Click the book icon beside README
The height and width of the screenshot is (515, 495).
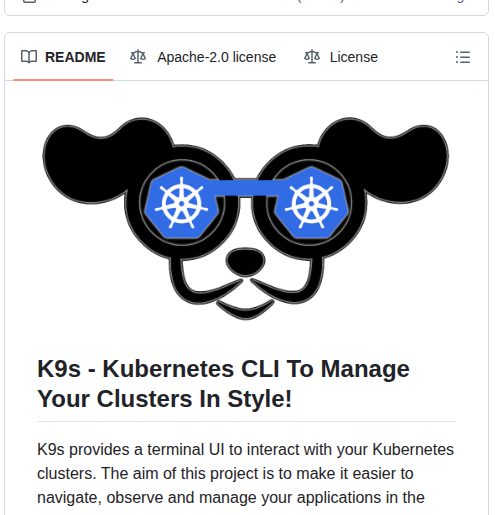pos(29,57)
